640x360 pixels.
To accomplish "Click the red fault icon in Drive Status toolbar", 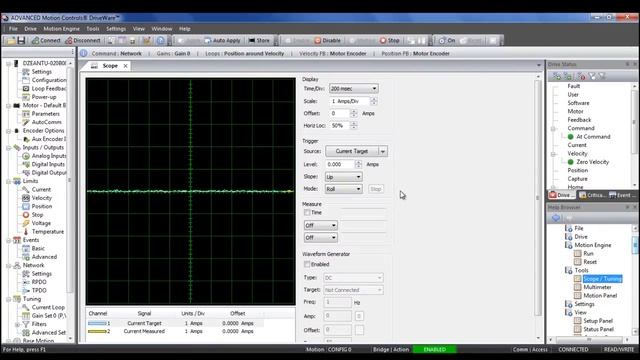I will click(x=581, y=76).
